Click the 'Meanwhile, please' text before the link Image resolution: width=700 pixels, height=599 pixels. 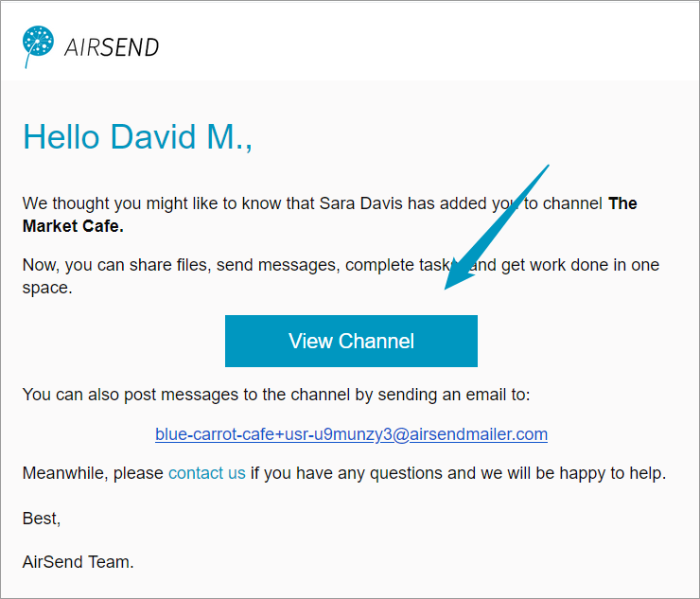(93, 473)
